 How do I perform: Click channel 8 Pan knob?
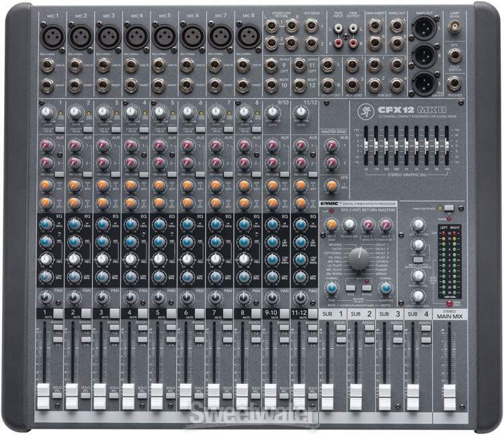[x=244, y=297]
